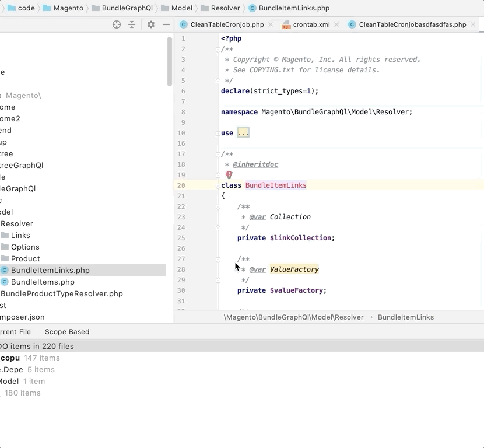Screen dimensions: 484x448
Task: Toggle fold marker at line 10 use statement
Action: click(x=218, y=134)
